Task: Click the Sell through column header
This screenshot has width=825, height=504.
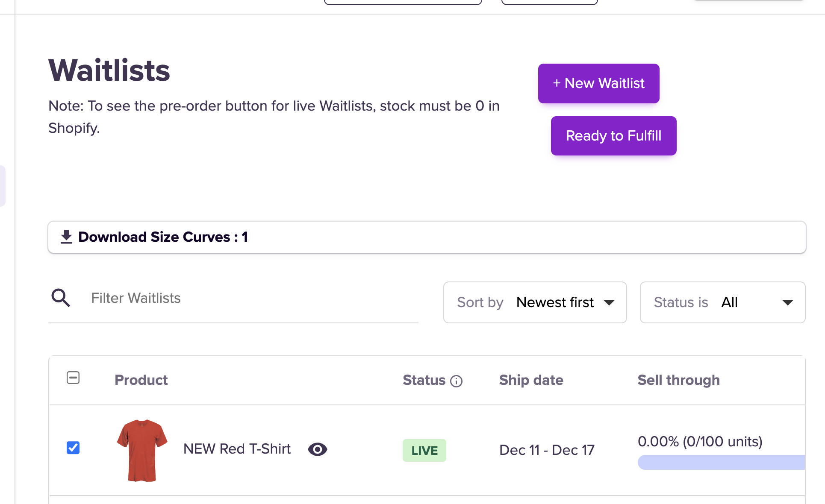Action: click(x=678, y=380)
